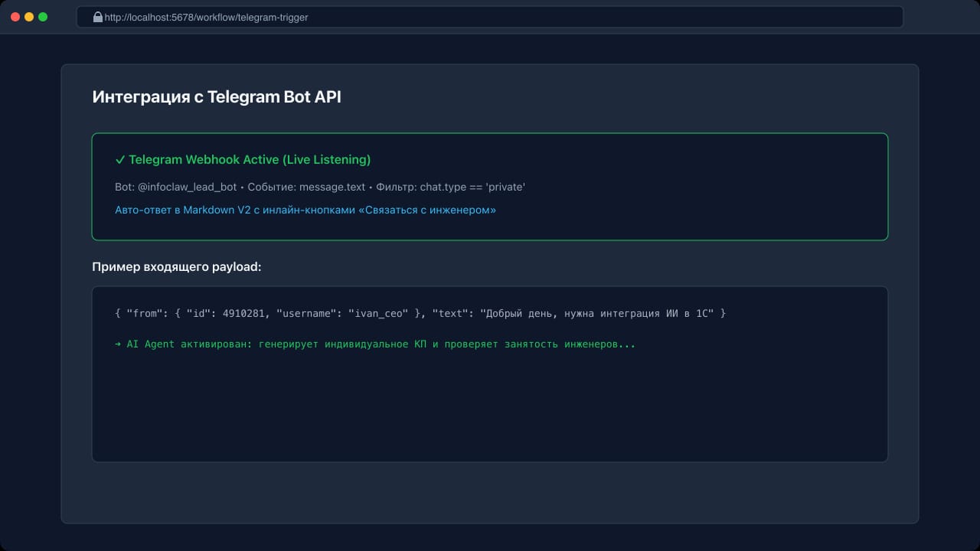Click the URL address bar
This screenshot has width=980, height=551.
coord(490,17)
